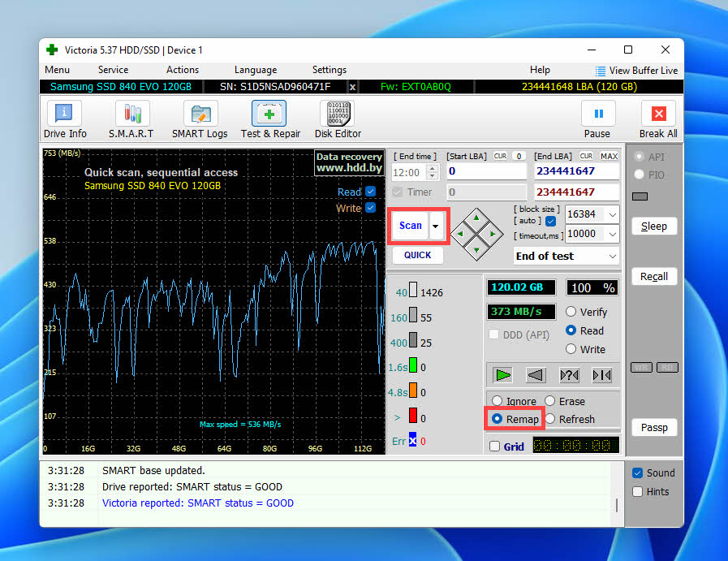
Task: Click the End LBA 234441647 field
Action: (x=577, y=171)
